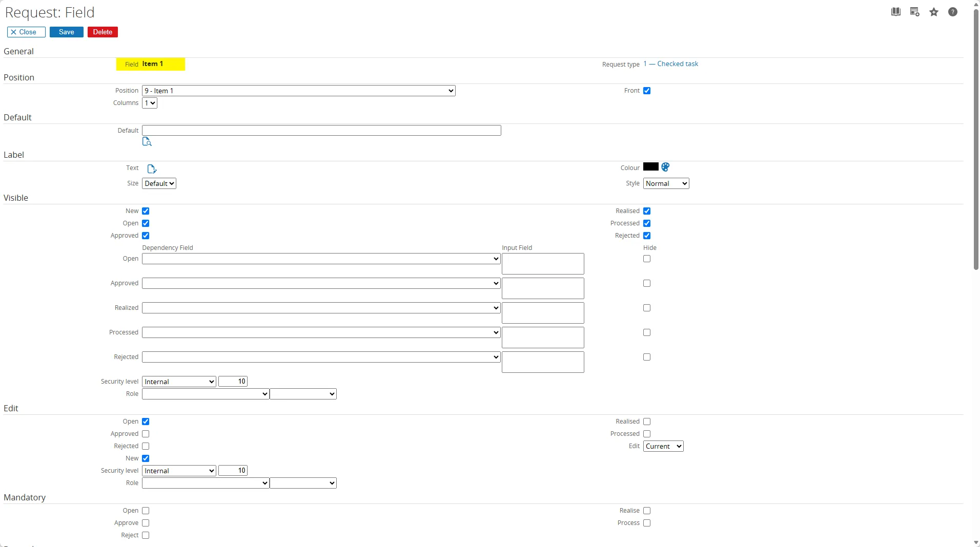Click the vertical scrollbar thumb
This screenshot has width=980, height=547.
click(976, 138)
